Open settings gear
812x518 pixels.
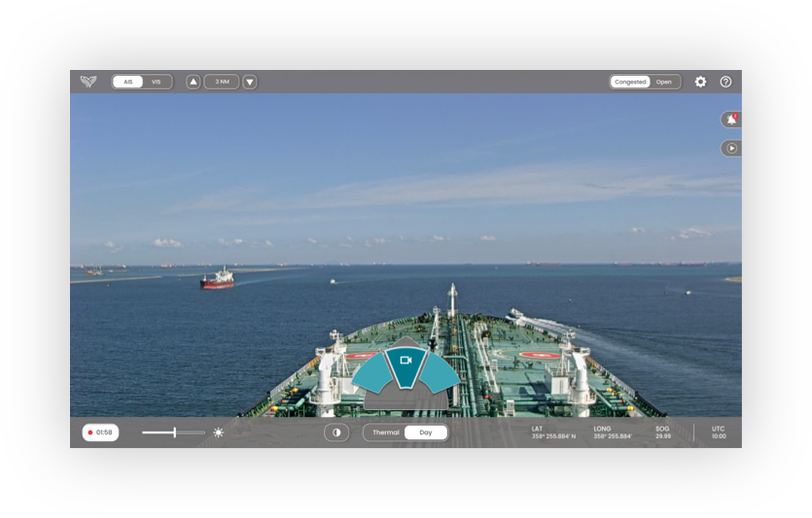pos(700,82)
